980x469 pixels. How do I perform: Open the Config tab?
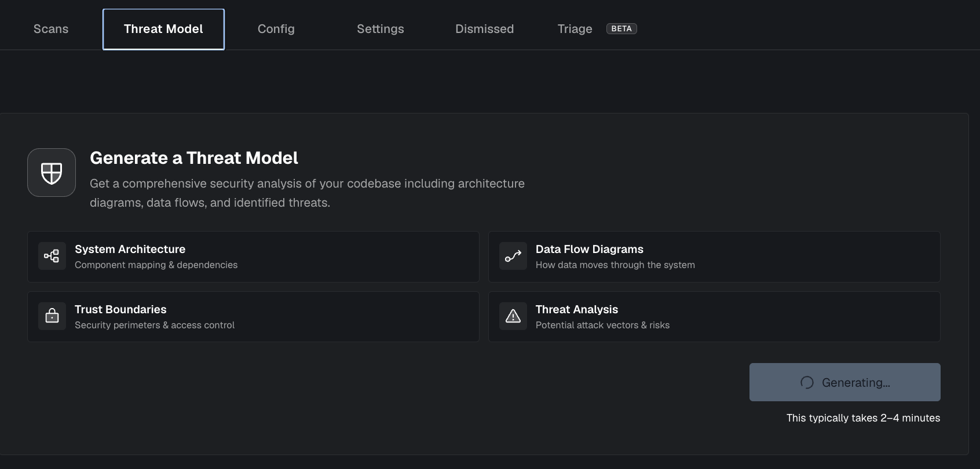click(276, 29)
